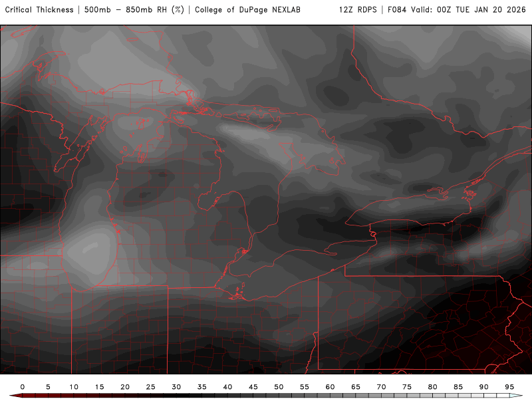Click the "F084" forecast hour text
The width and height of the screenshot is (532, 399).
(x=397, y=10)
